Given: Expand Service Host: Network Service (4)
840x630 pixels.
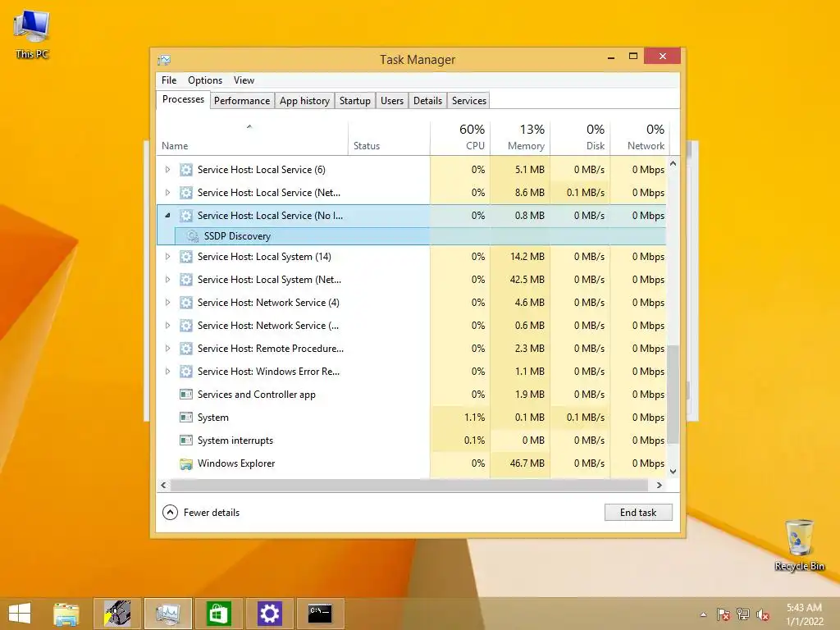Looking at the screenshot, I should coord(167,303).
